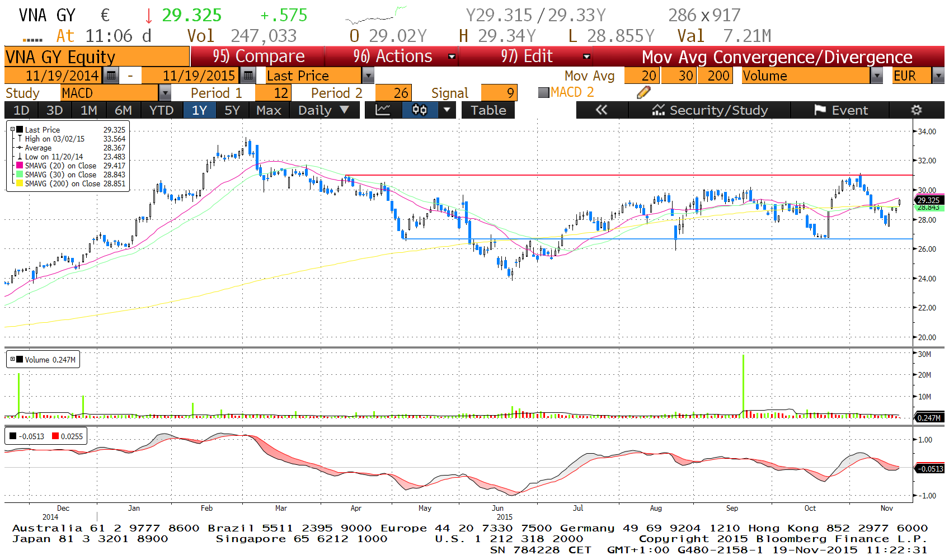Open the Last Price field dropdown
949x560 pixels.
tap(368, 76)
